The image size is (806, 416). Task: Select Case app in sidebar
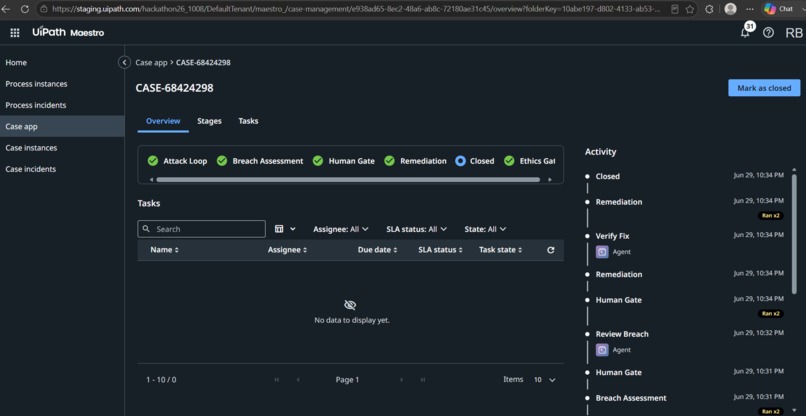pyautogui.click(x=62, y=126)
